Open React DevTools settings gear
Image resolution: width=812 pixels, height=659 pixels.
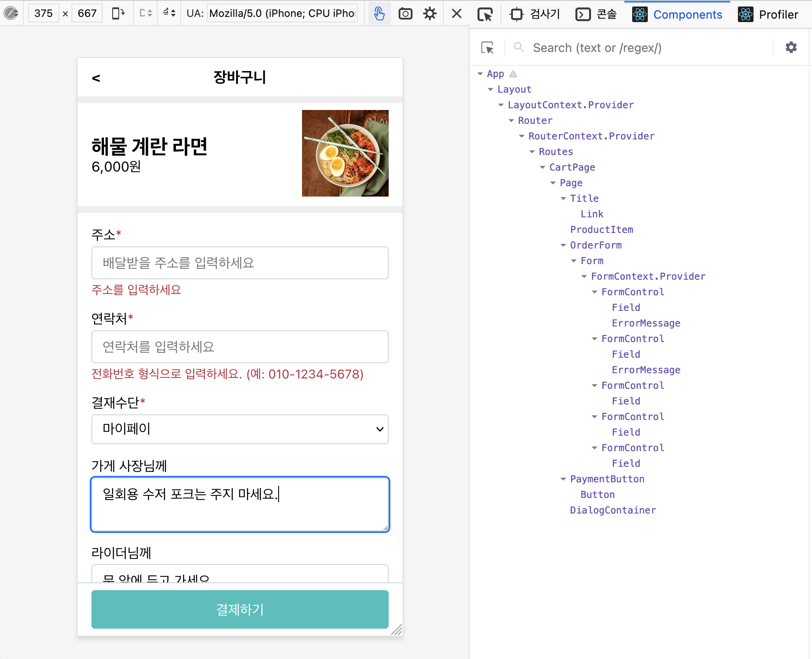(791, 47)
